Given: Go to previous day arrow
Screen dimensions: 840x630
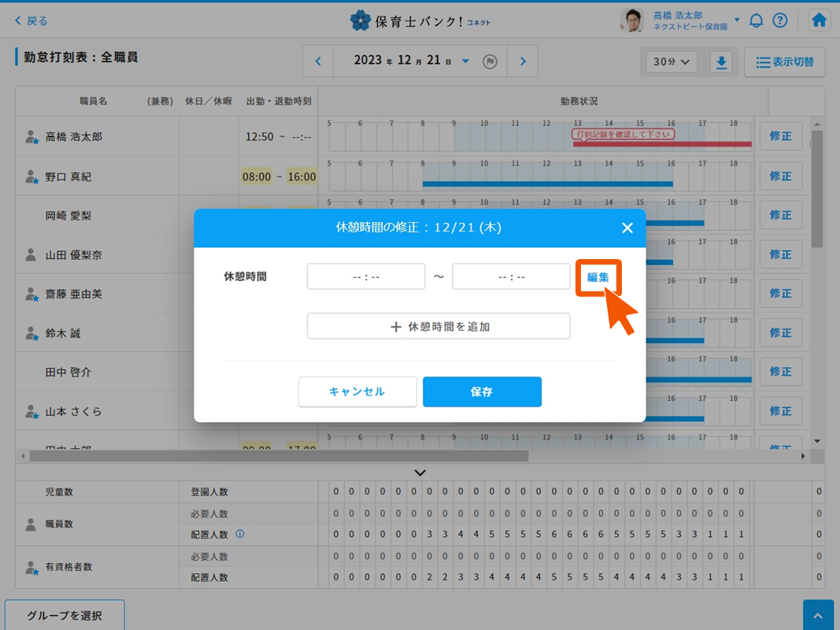Looking at the screenshot, I should click(x=318, y=61).
